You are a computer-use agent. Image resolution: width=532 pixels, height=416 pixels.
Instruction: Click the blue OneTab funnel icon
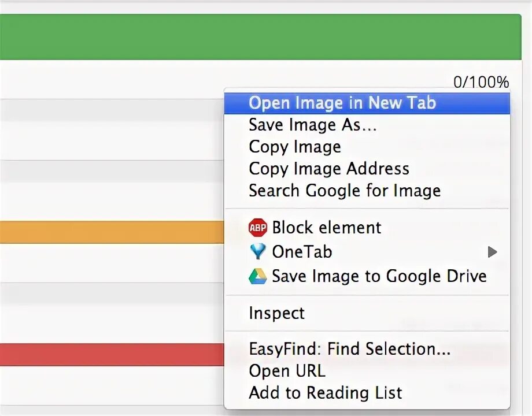point(258,252)
